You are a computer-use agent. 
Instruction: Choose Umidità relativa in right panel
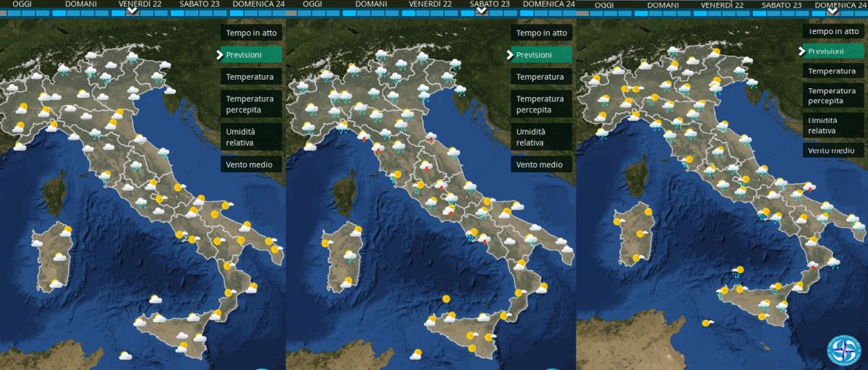click(833, 125)
